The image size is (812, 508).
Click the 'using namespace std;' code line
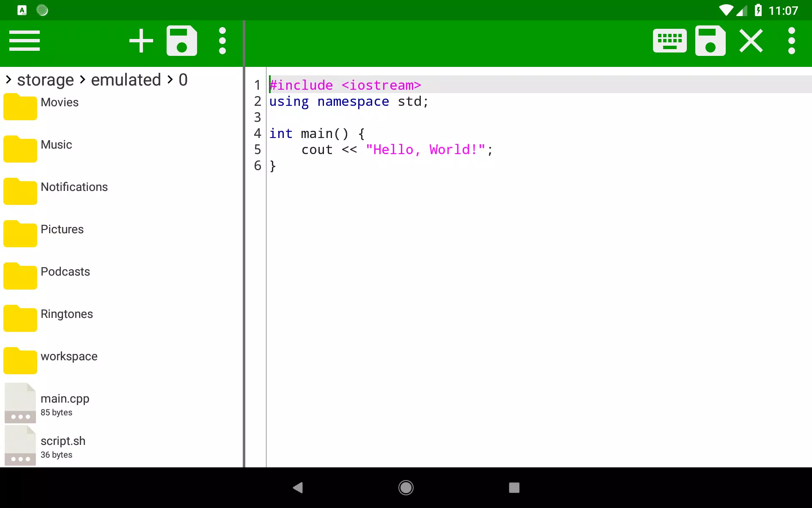coord(349,102)
